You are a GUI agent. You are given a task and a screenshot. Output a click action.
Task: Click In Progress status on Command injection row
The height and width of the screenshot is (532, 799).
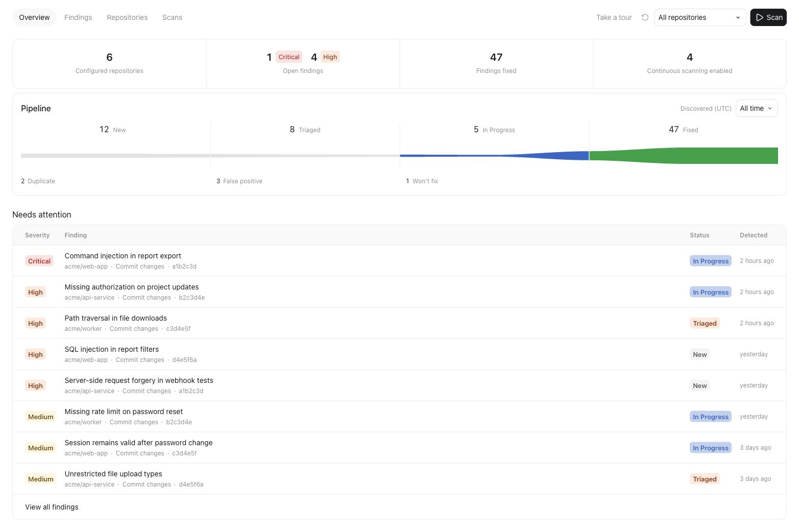click(x=711, y=261)
